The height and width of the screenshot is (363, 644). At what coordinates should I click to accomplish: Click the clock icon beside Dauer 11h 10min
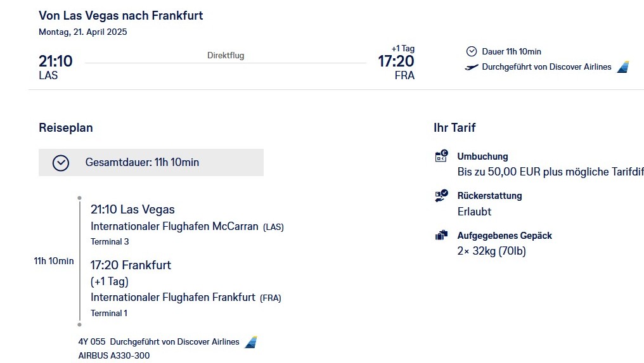point(472,51)
